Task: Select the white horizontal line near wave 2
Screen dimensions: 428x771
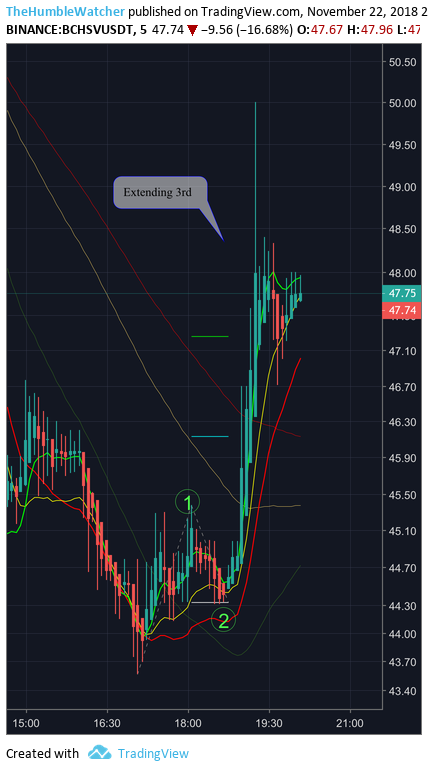Action: coord(210,602)
